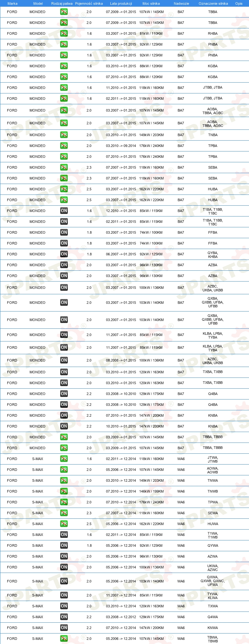Click production years 03.2008 -> 12.2012
Screen dimensions: 249x644
[x=121, y=617]
